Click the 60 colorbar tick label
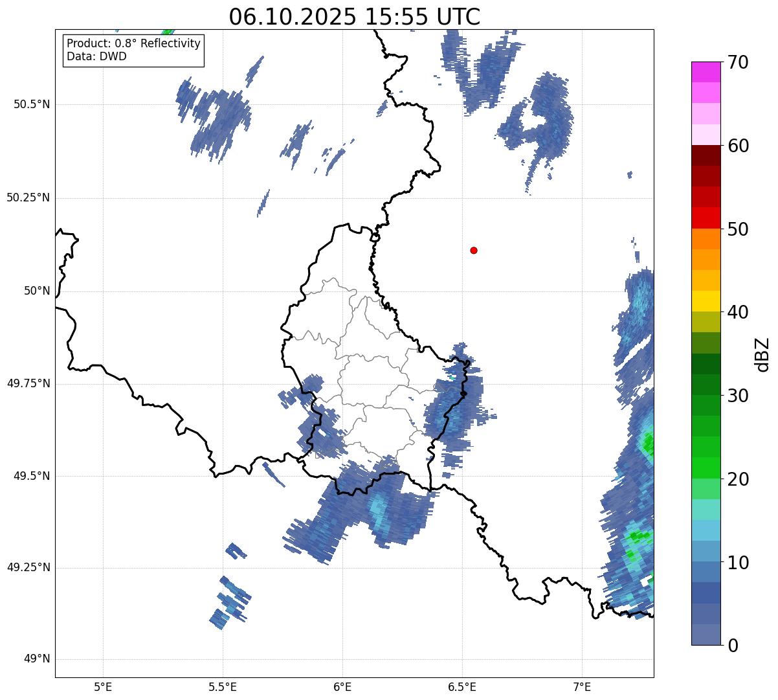The image size is (778, 700). [x=738, y=146]
